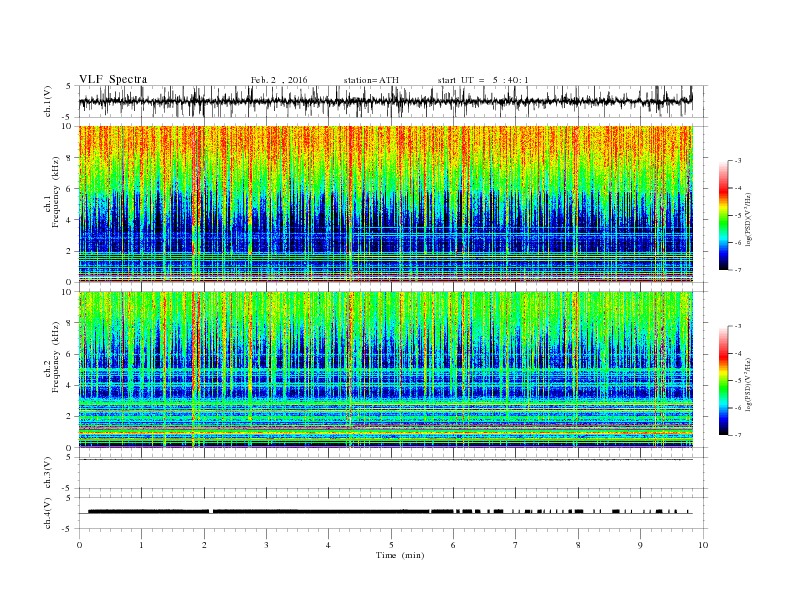Click time axis tick label '8'
Image resolution: width=792 pixels, height=612 pixels.
point(578,545)
